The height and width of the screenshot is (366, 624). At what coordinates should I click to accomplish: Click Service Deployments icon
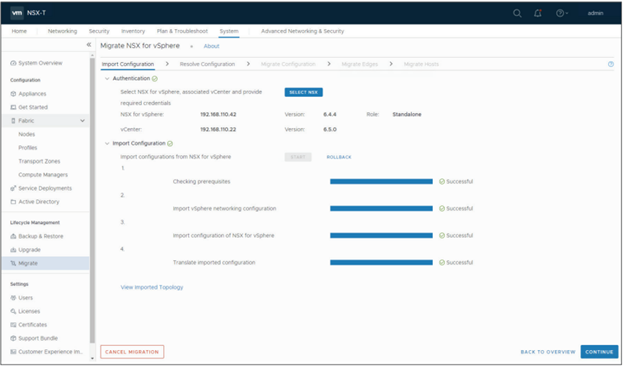click(13, 188)
